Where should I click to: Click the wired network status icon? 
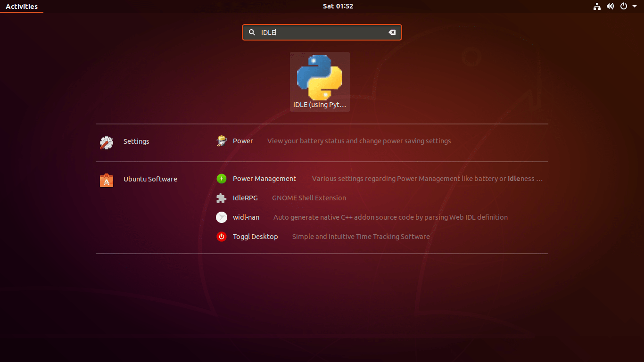[597, 6]
